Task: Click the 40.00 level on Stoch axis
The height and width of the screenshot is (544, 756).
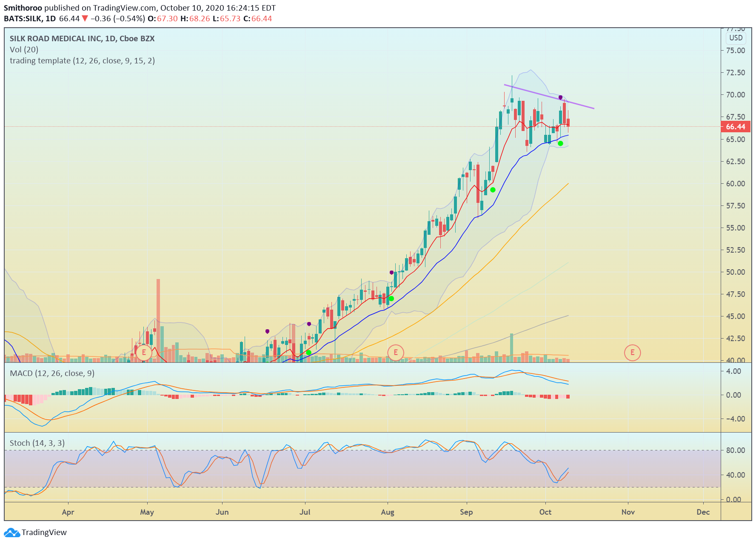Action: click(x=736, y=475)
